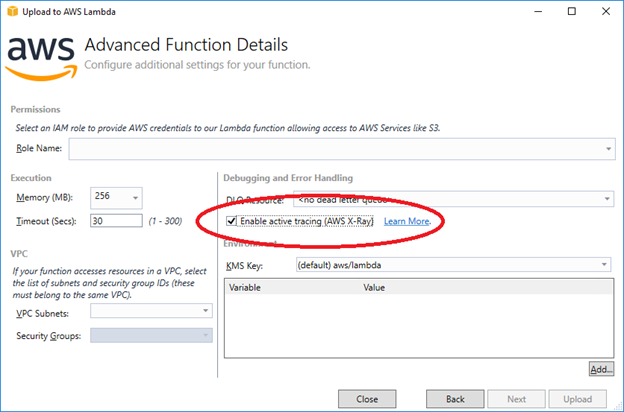Click the title bar package icon
624x412 pixels.
(13, 11)
